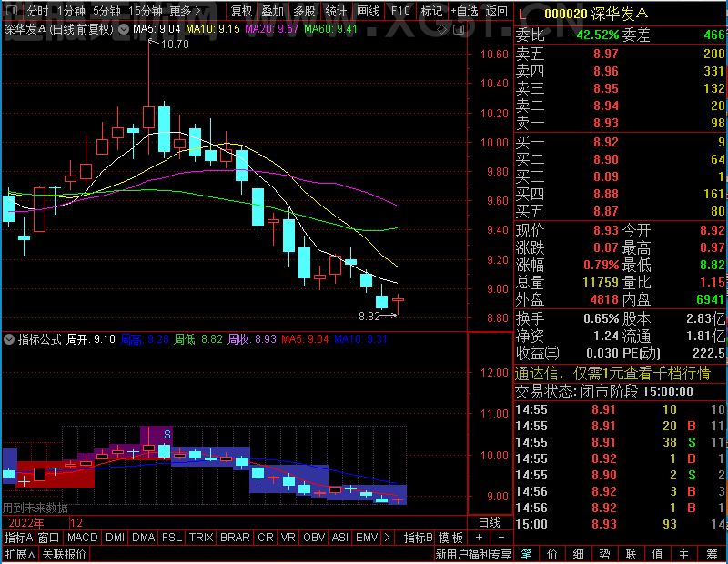Switch to 分时 intraday view
Viewport: 728px width, 564px height.
point(37,11)
